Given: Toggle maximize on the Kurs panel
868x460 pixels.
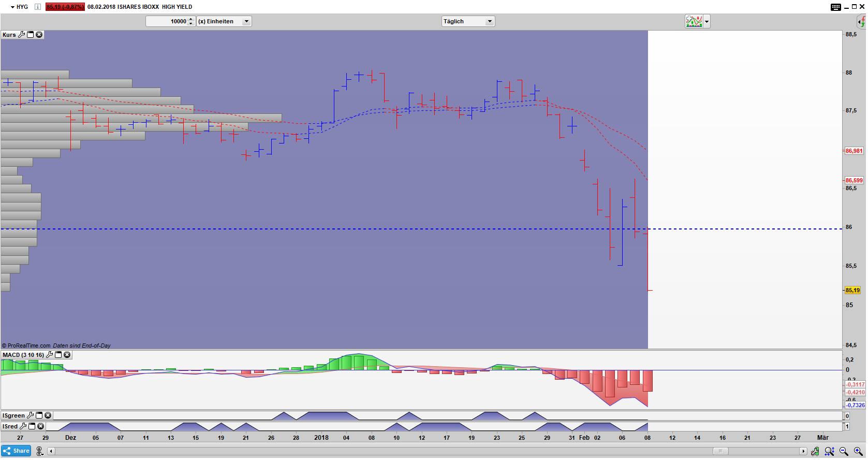Looking at the screenshot, I should pyautogui.click(x=31, y=35).
